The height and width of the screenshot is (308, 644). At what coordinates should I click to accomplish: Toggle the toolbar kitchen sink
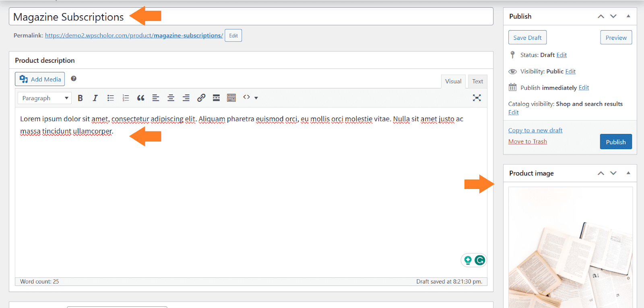tap(231, 98)
